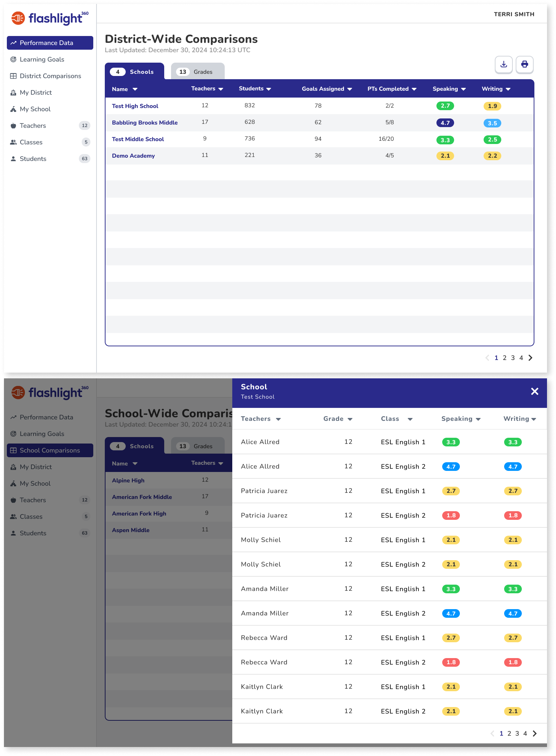Select Amanda Miller's ESL English 2 row

point(390,613)
